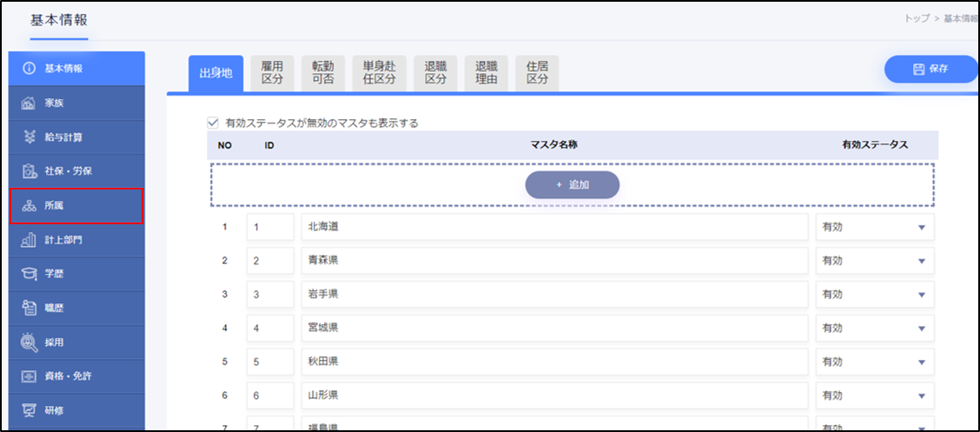980x432 pixels.
Task: Click the 岩手県 master name field
Action: point(554,295)
